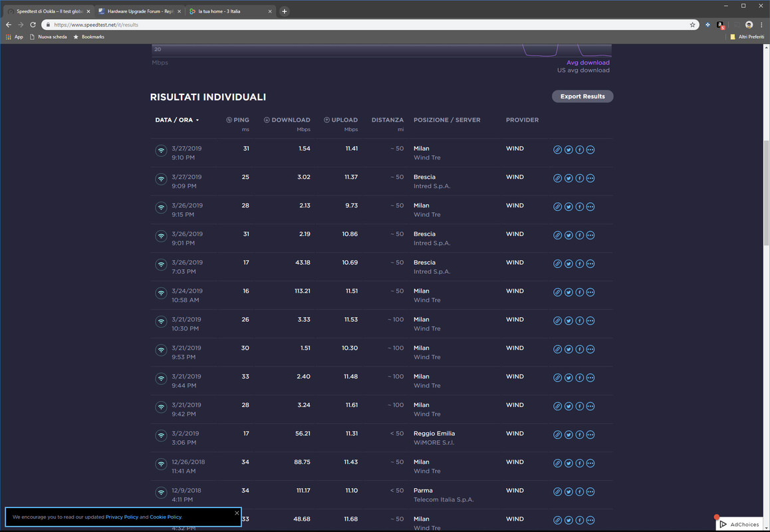This screenshot has height=532, width=770.
Task: Sort results by Download column
Action: pos(287,120)
